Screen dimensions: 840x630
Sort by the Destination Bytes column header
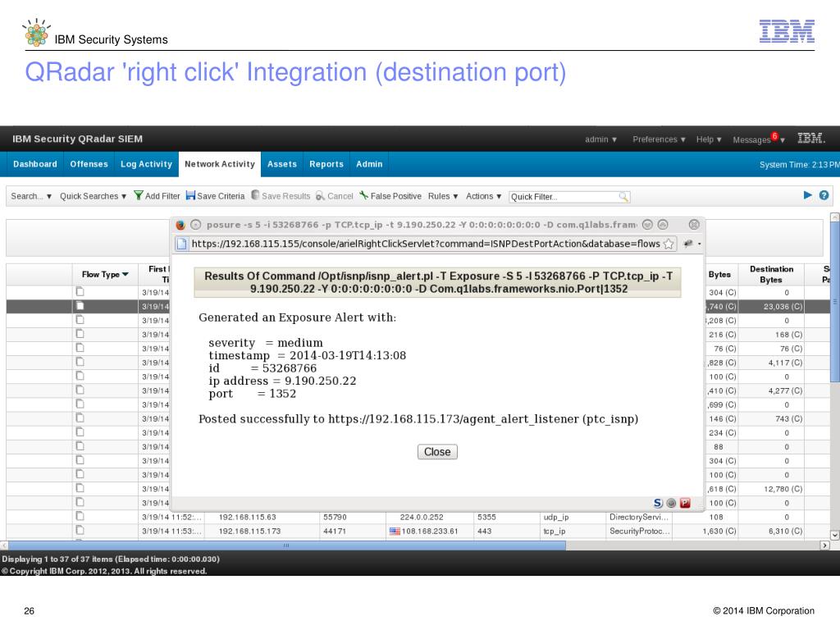click(x=771, y=274)
